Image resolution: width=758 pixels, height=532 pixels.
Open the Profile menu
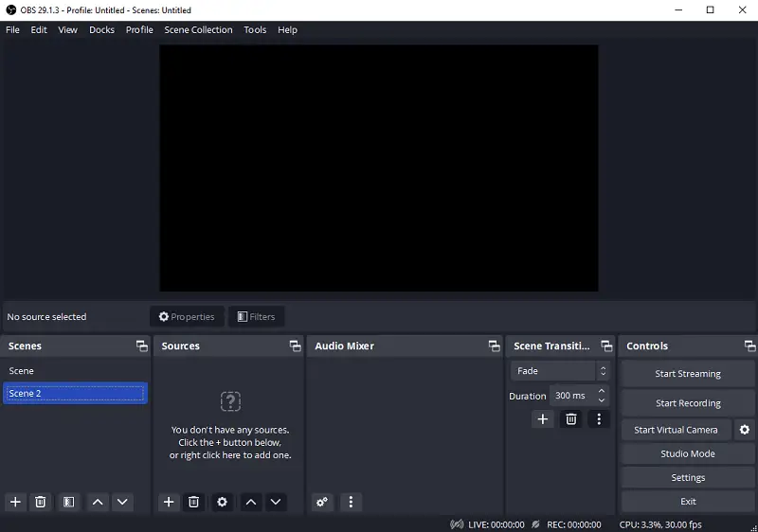139,30
